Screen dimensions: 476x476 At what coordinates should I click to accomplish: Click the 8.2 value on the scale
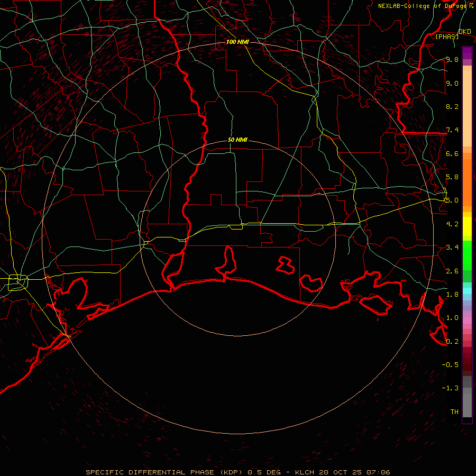452,106
